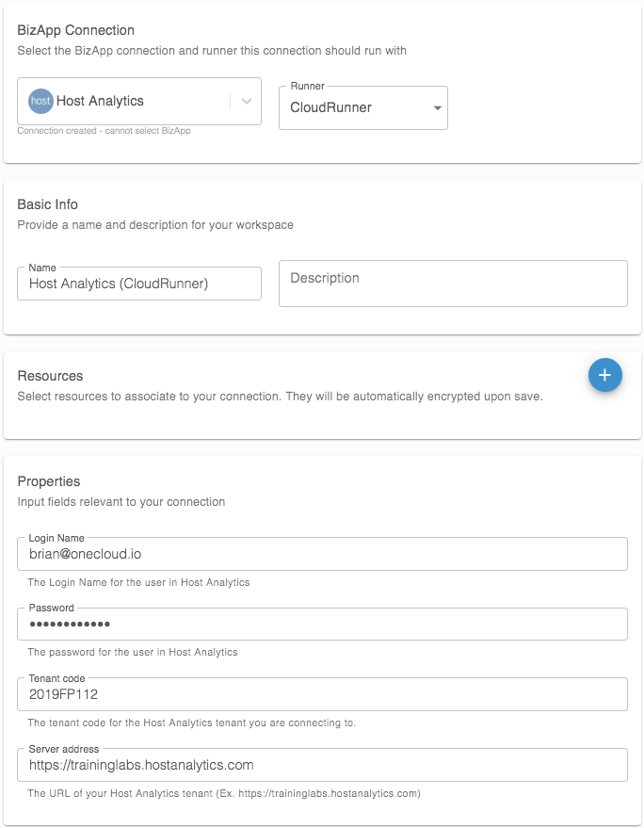Click into the Description text box
This screenshot has height=828, width=644.
coord(453,284)
